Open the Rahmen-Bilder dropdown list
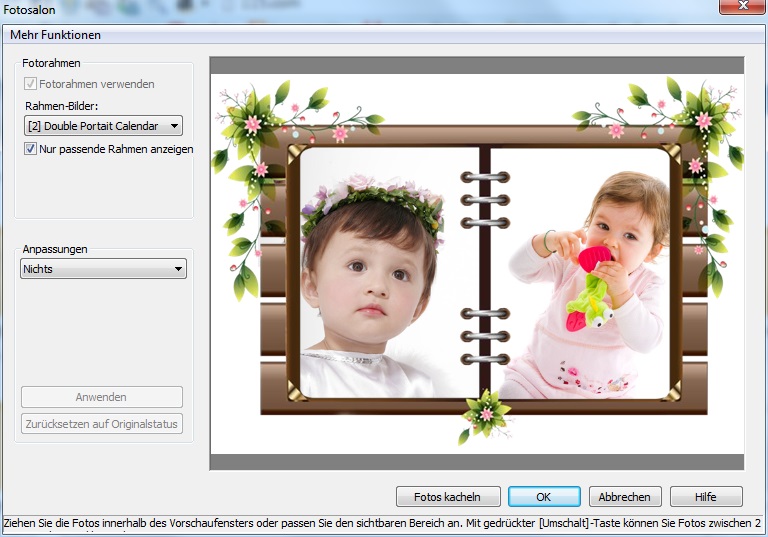 tap(103, 126)
